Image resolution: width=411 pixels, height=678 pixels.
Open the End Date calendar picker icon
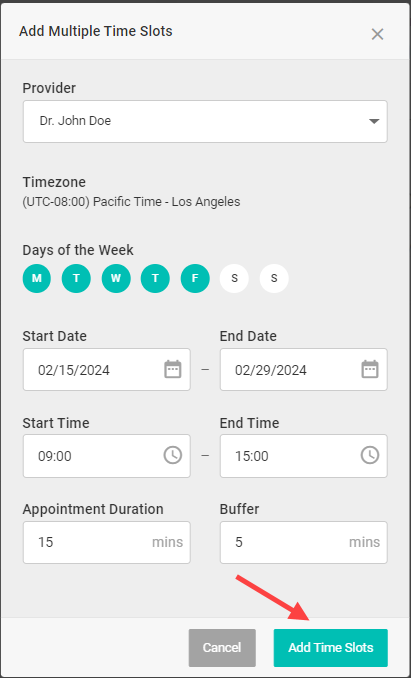click(370, 369)
